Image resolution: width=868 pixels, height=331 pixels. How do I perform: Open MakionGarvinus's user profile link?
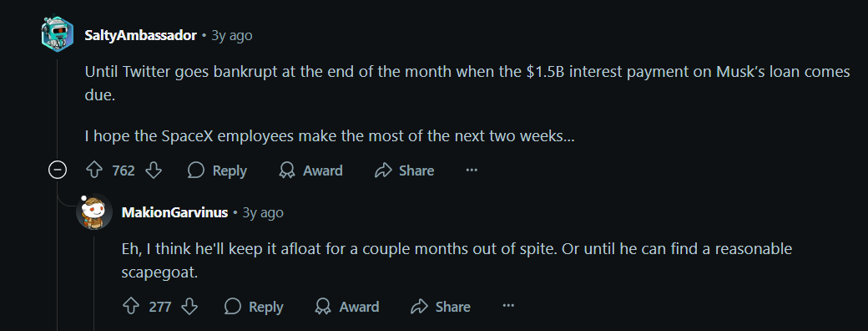174,212
